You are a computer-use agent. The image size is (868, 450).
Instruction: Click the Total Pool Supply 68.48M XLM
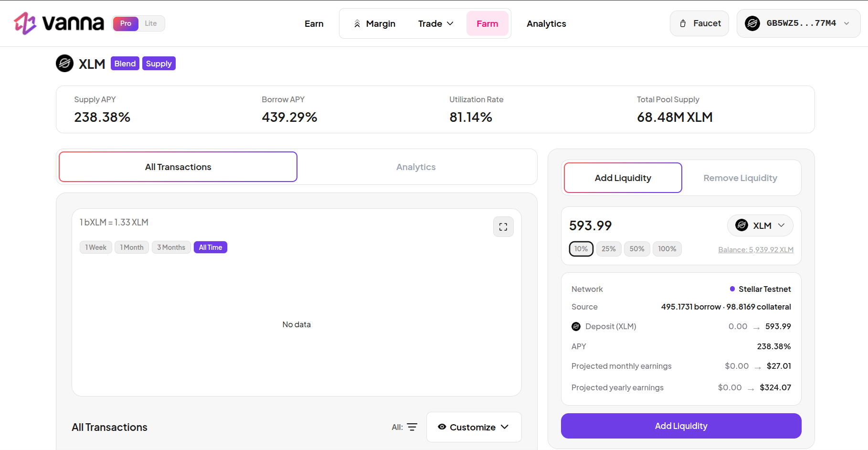pyautogui.click(x=675, y=117)
